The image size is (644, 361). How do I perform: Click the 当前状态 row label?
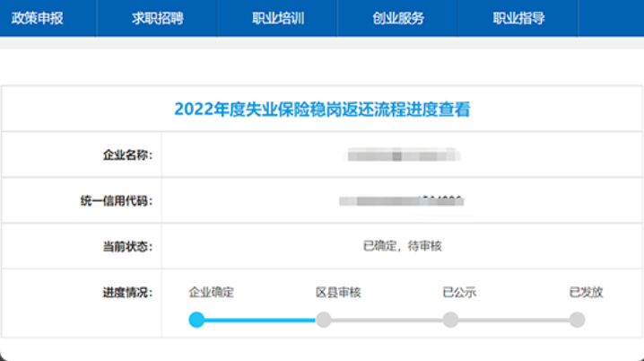(127, 247)
